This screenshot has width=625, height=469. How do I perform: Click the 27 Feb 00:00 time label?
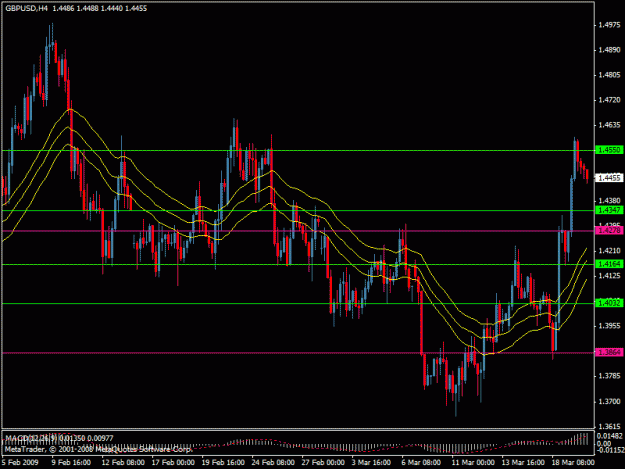point(323,462)
